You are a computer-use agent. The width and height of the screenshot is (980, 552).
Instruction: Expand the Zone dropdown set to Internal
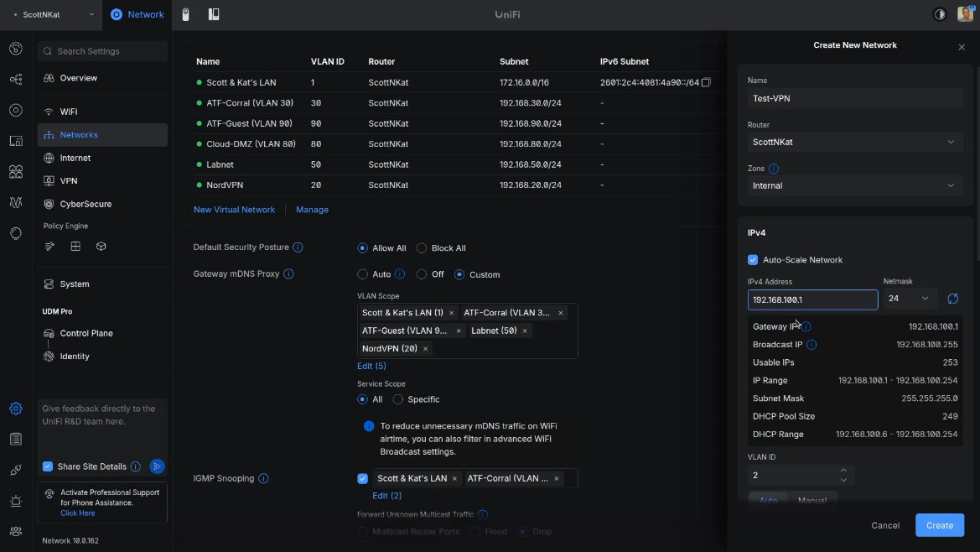853,185
